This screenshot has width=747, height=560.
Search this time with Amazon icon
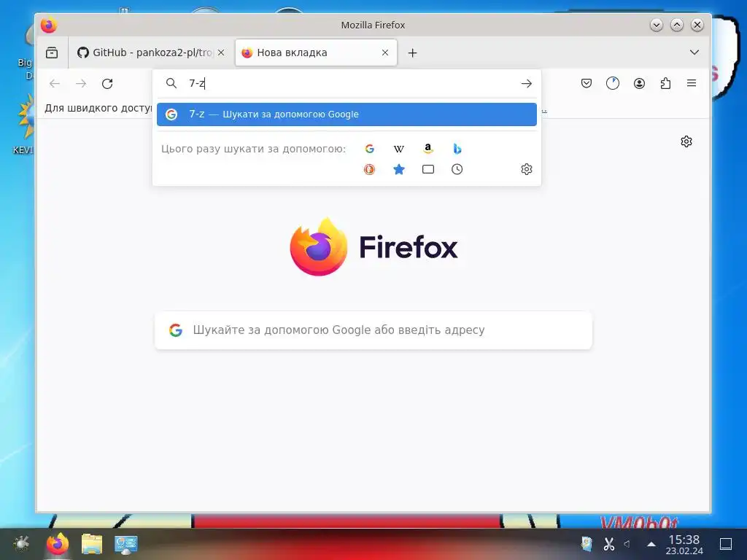pyautogui.click(x=427, y=149)
